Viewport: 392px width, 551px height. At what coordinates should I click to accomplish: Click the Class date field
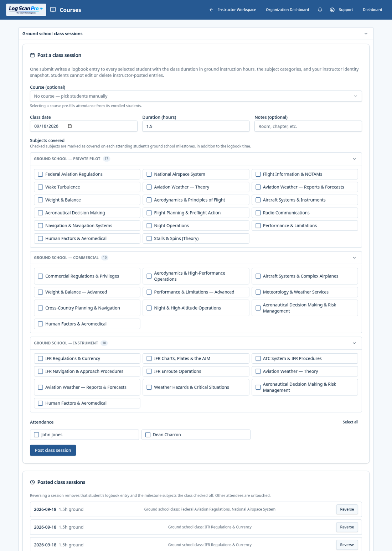pos(84,126)
